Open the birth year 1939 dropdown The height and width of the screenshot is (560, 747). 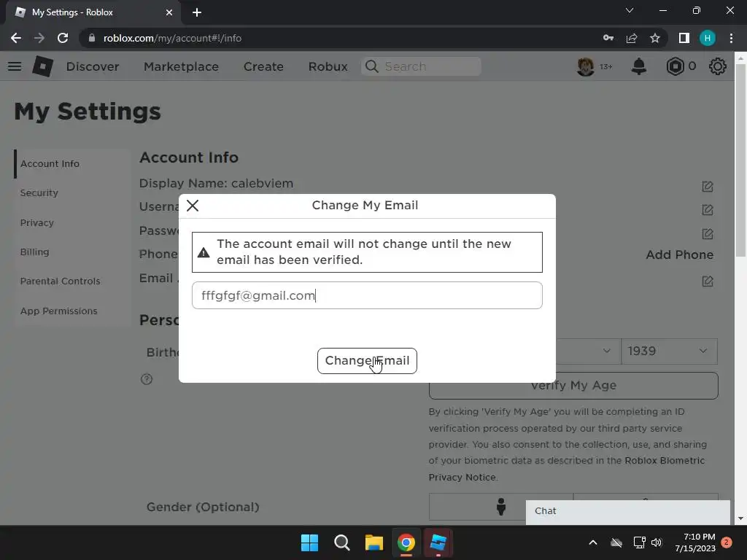tap(669, 351)
